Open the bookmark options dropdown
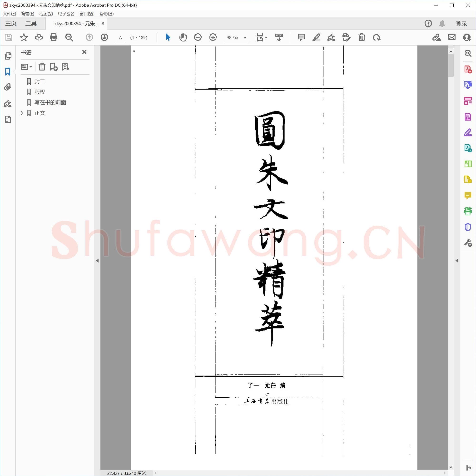The image size is (476, 476). [26, 66]
